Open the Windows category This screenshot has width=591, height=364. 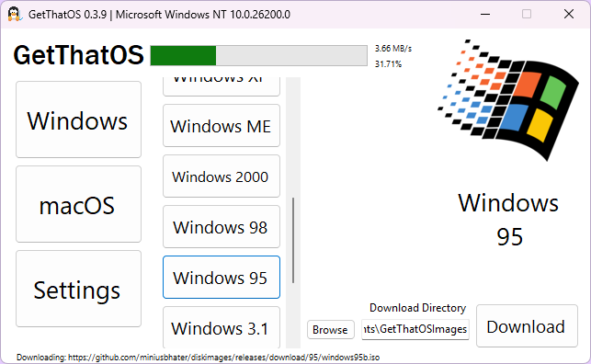(78, 119)
